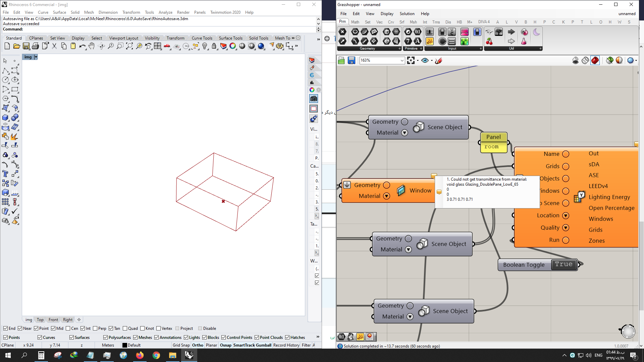Click the Lighting Energy component icon
This screenshot has height=362, width=644.
[x=579, y=197]
